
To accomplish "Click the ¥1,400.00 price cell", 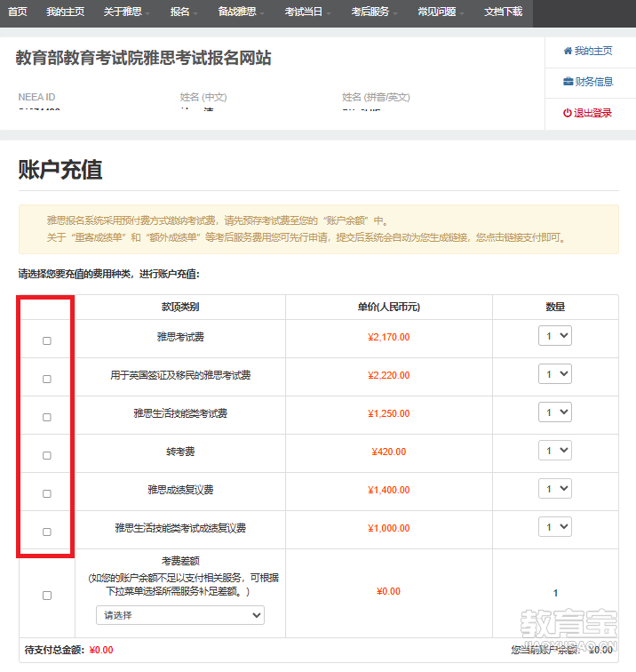I will (x=389, y=490).
